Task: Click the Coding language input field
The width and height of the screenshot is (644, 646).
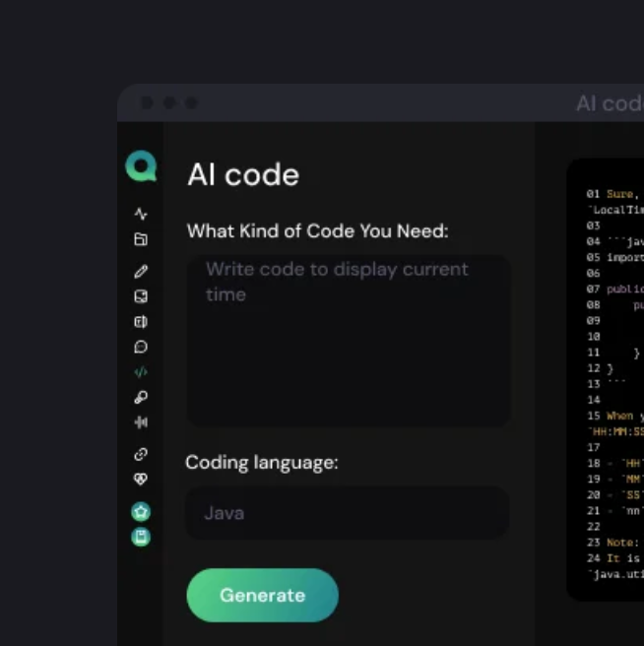Action: 349,513
